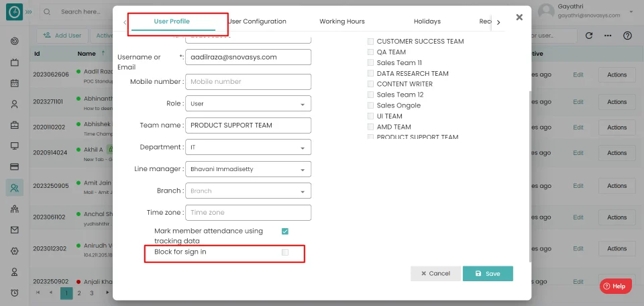Open the Line manager dropdown
The width and height of the screenshot is (644, 306).
tap(248, 169)
